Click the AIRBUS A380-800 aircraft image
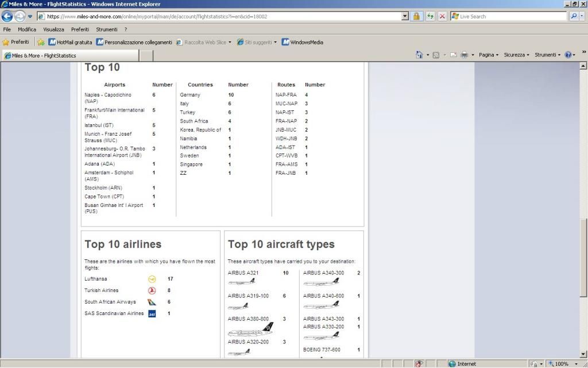 click(250, 329)
